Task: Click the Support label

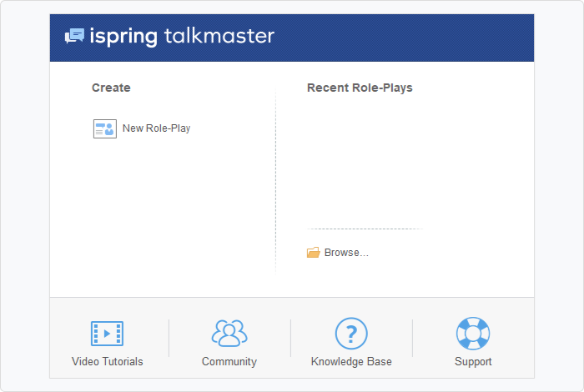Action: pos(473,361)
